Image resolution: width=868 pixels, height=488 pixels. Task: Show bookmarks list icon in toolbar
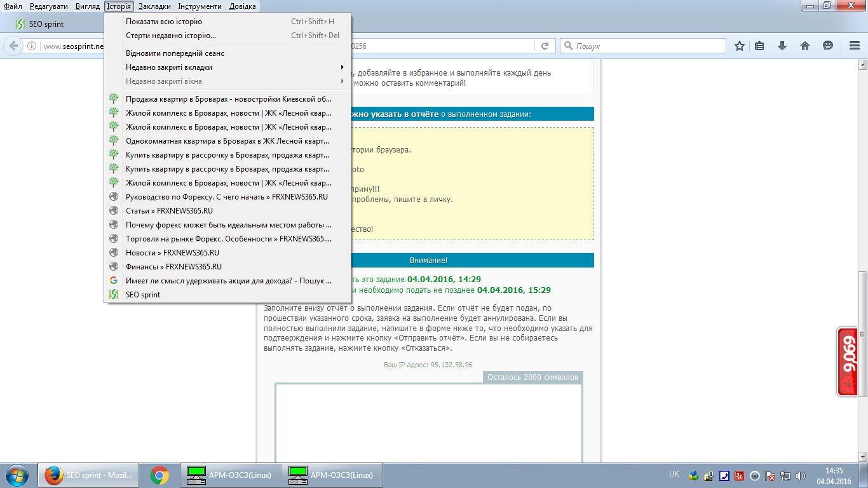coord(759,46)
